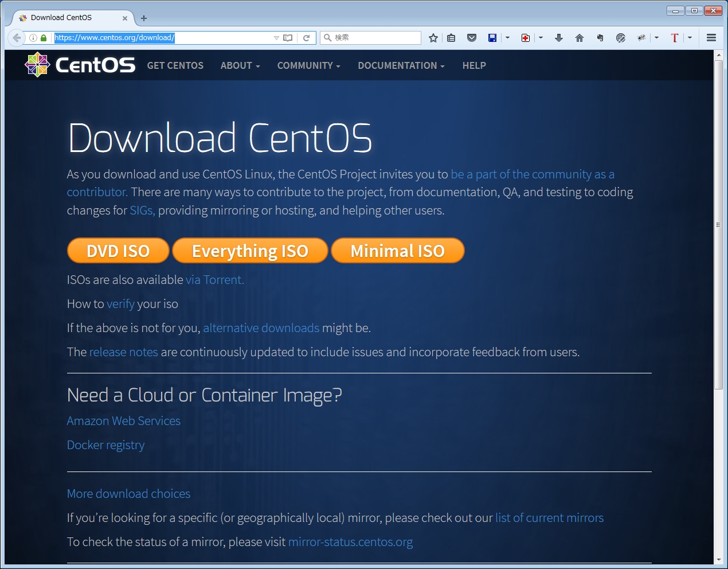Image resolution: width=728 pixels, height=569 pixels.
Task: Open the via Torrent link
Action: 215,280
